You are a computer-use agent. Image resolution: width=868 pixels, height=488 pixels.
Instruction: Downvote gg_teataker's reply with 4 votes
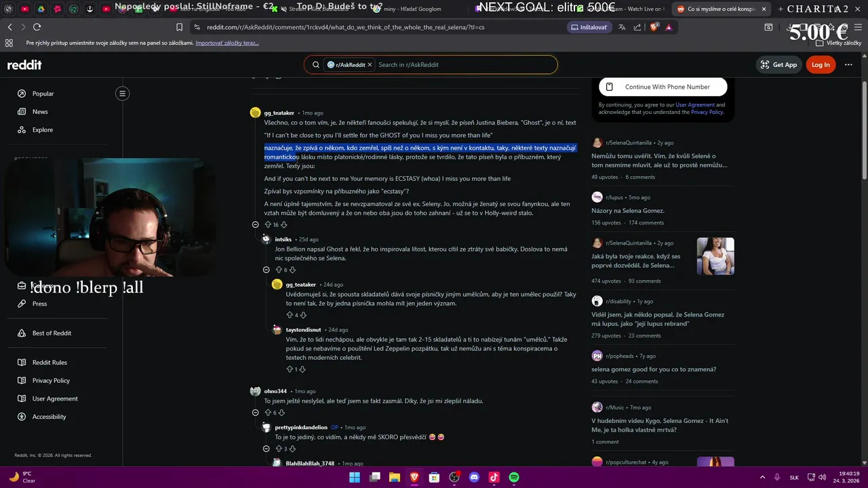tap(303, 315)
